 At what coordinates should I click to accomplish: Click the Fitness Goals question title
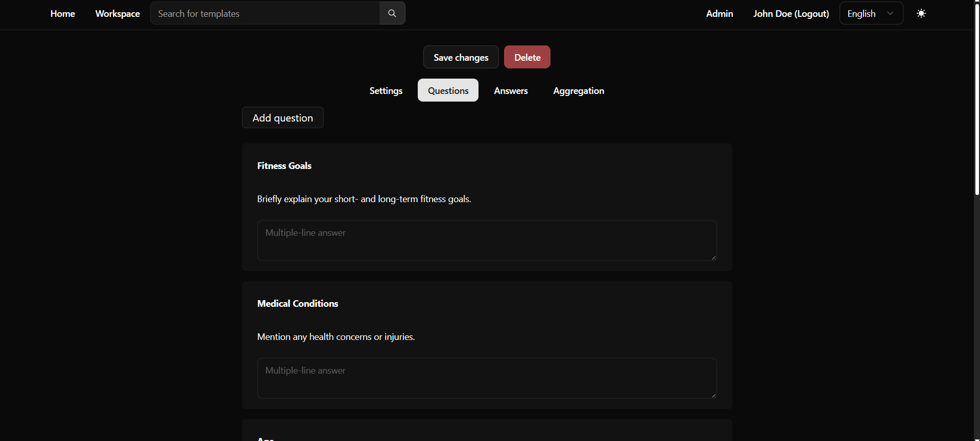click(x=284, y=166)
